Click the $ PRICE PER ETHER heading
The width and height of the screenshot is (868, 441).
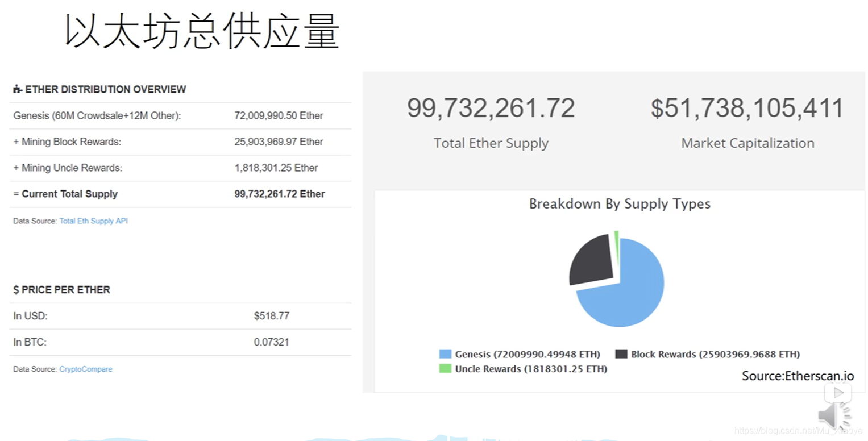coord(61,290)
